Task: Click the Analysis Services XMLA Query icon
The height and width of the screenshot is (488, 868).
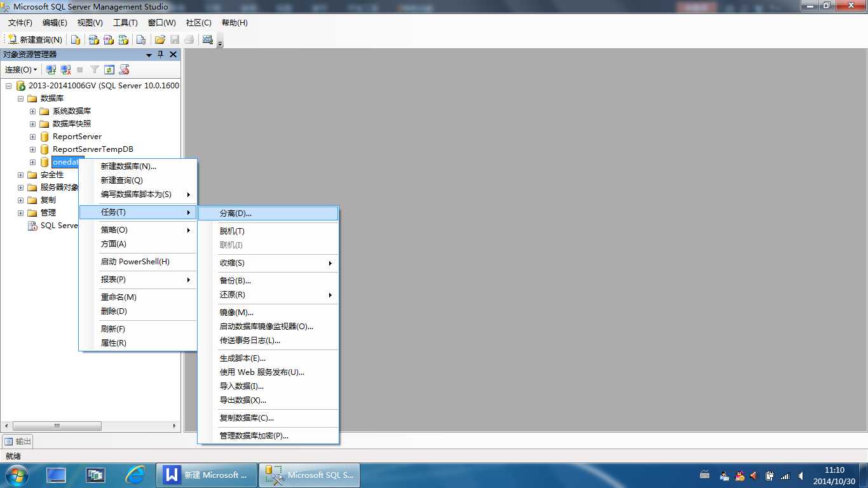Action: (124, 39)
